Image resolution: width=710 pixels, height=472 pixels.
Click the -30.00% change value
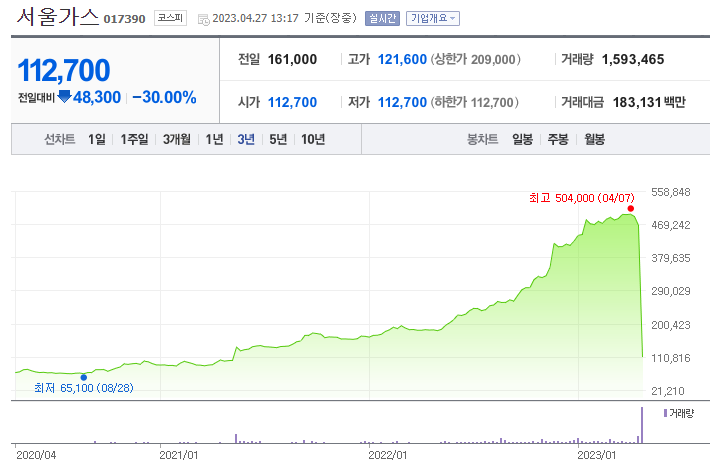point(164,97)
